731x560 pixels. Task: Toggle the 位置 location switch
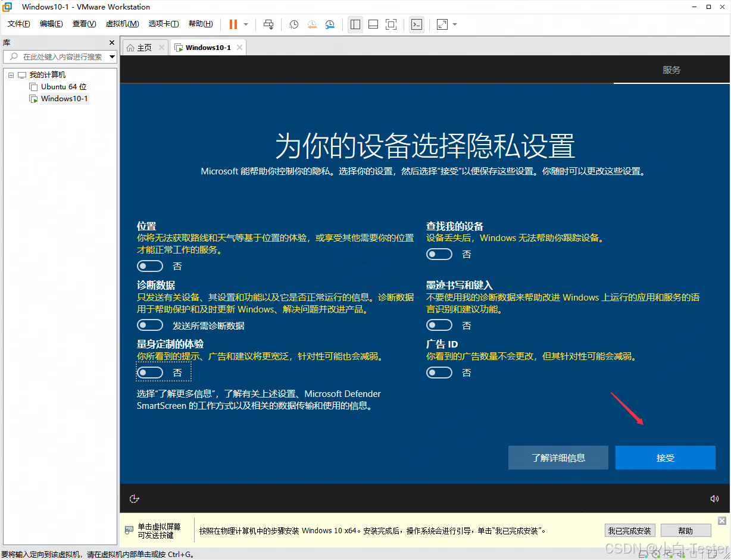click(x=150, y=266)
